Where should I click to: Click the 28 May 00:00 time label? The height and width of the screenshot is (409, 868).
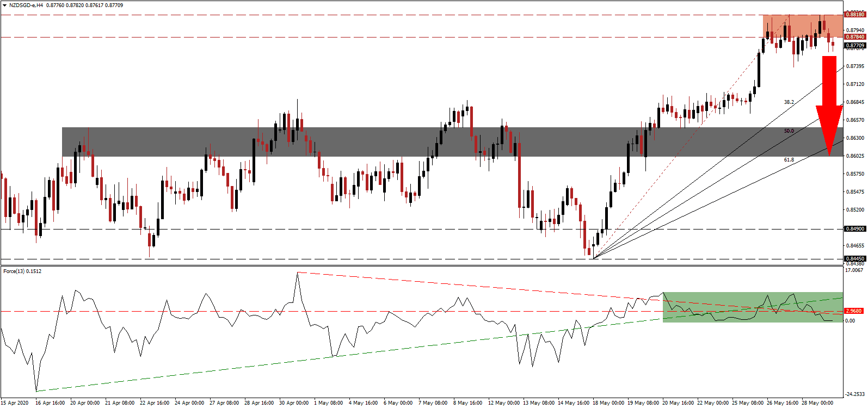coord(817,403)
